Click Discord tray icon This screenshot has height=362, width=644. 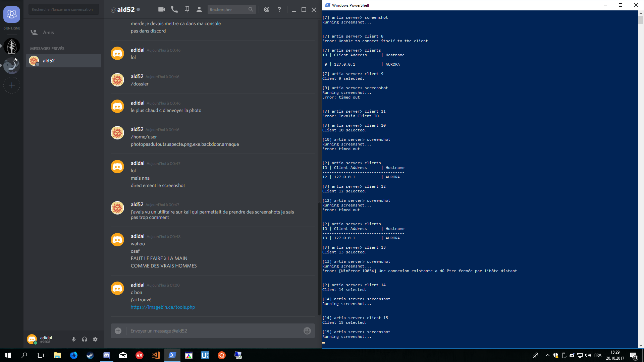coord(572,355)
